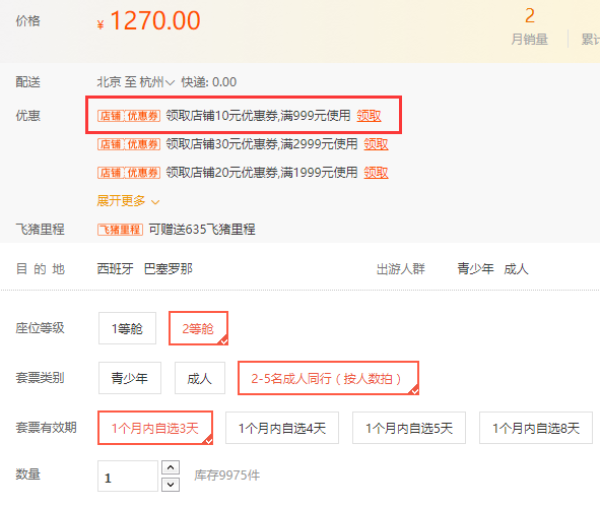Choose the 成人 ticket type

click(200, 378)
